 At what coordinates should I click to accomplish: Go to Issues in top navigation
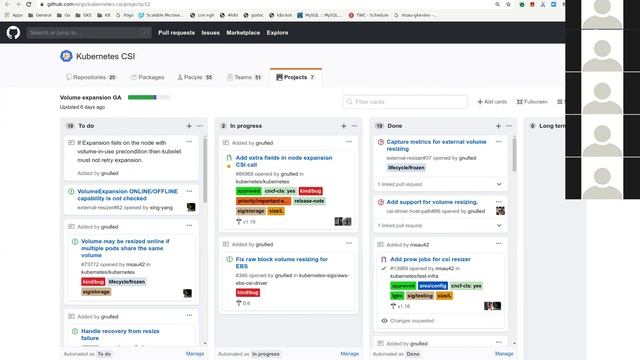211,33
